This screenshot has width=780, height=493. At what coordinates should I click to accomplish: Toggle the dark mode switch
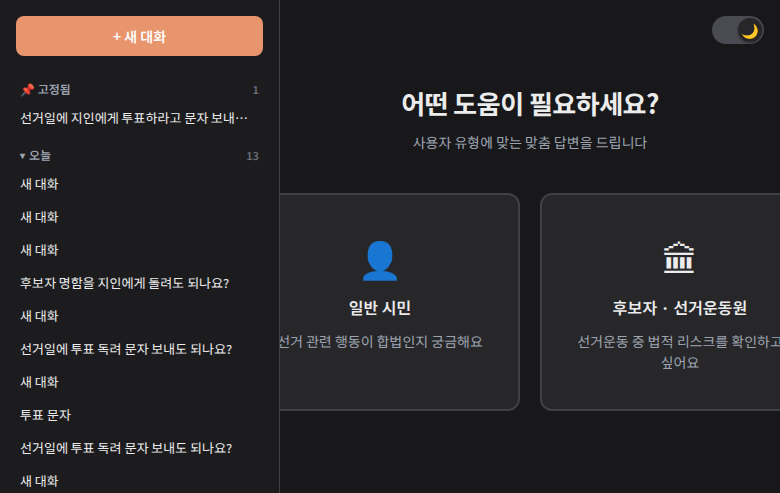point(737,30)
